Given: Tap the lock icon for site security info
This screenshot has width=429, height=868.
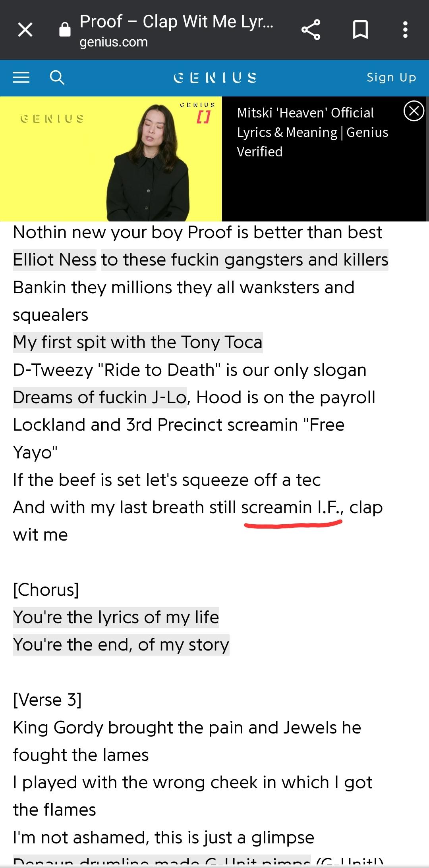Looking at the screenshot, I should tap(65, 30).
